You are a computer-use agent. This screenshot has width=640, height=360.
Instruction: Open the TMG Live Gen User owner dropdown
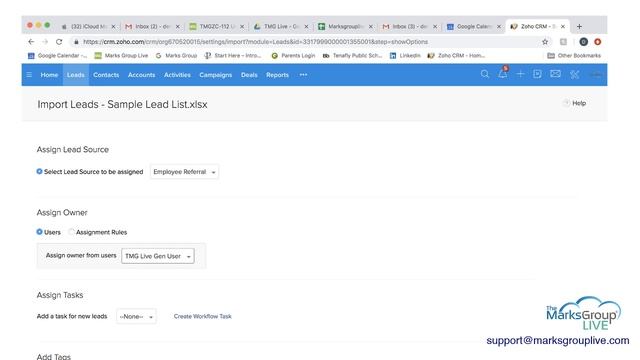coord(158,256)
